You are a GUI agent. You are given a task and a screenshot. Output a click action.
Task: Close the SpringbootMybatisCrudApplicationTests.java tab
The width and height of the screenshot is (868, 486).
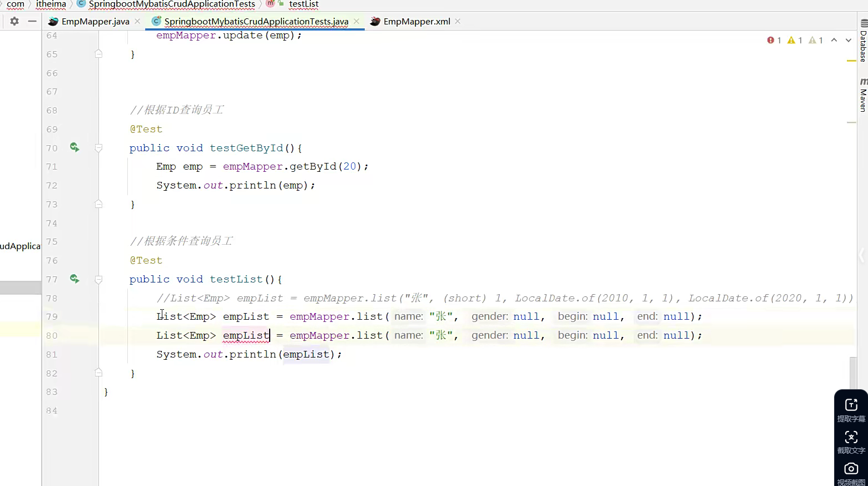coord(356,21)
